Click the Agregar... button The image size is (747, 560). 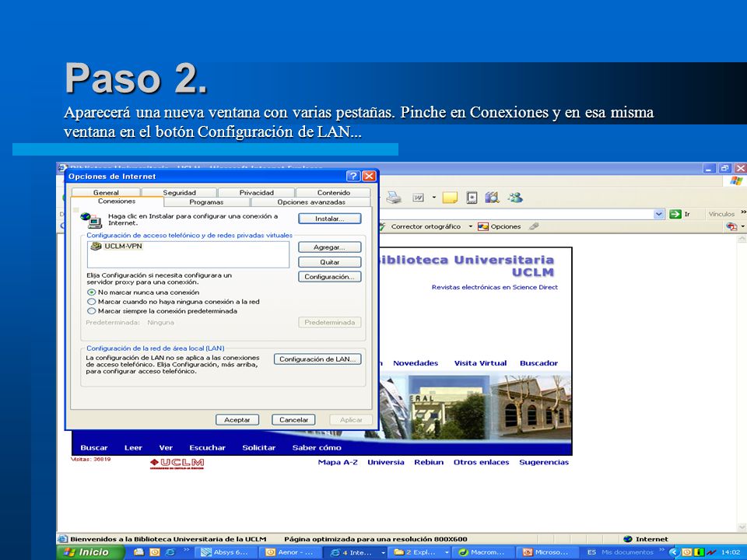tap(330, 247)
